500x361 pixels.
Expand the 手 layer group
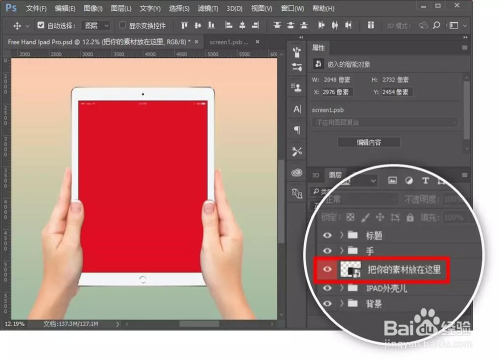point(342,250)
